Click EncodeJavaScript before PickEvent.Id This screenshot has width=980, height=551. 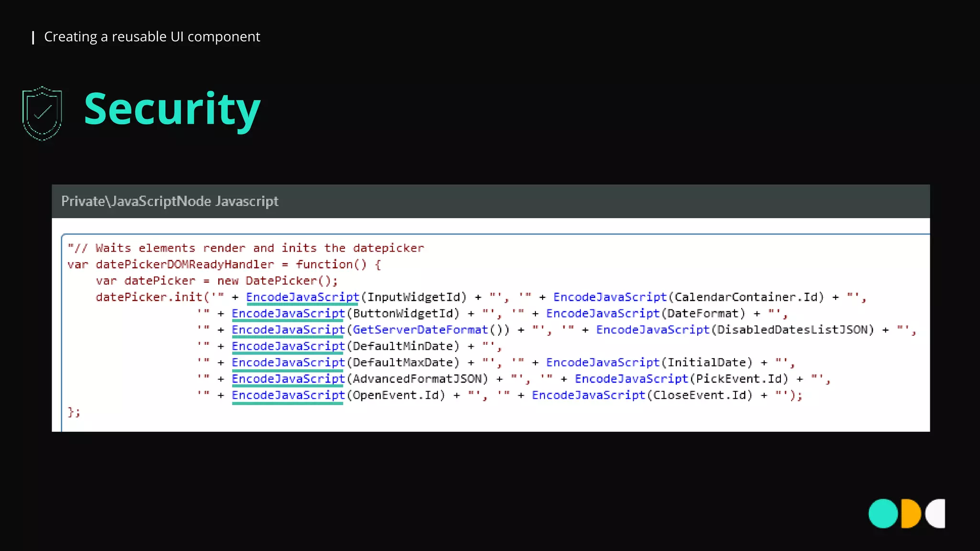631,378
